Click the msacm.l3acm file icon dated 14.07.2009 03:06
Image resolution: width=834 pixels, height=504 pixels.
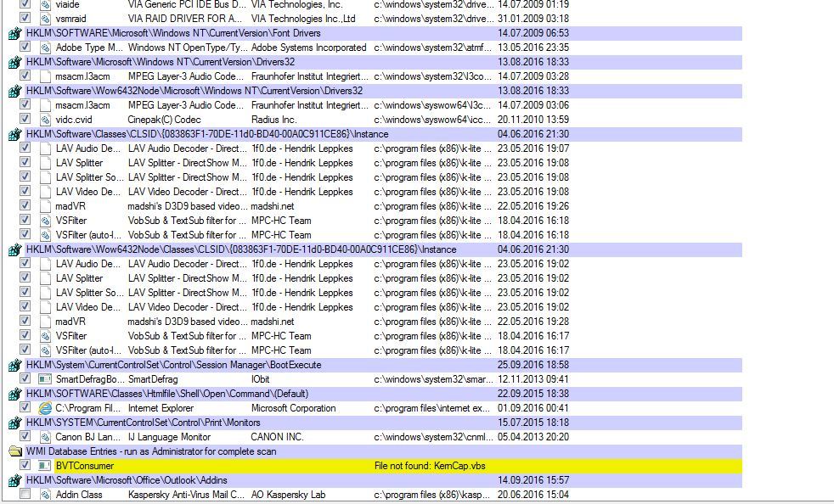(x=45, y=105)
